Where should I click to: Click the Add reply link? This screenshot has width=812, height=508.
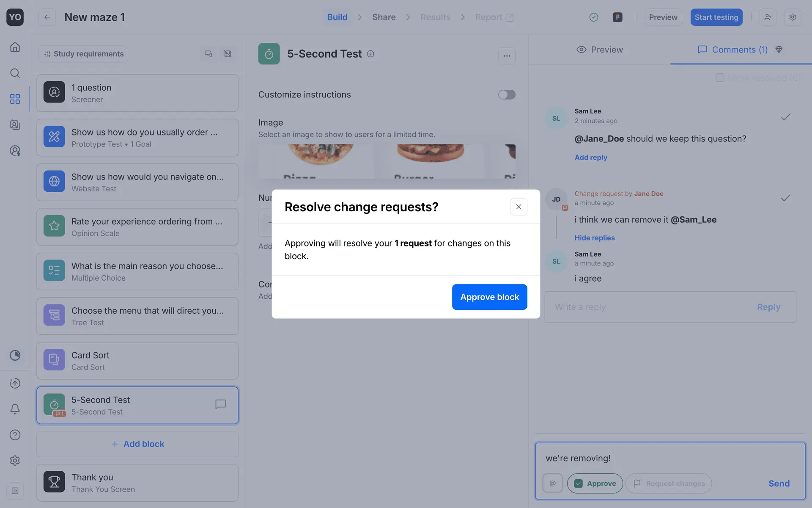pyautogui.click(x=590, y=157)
